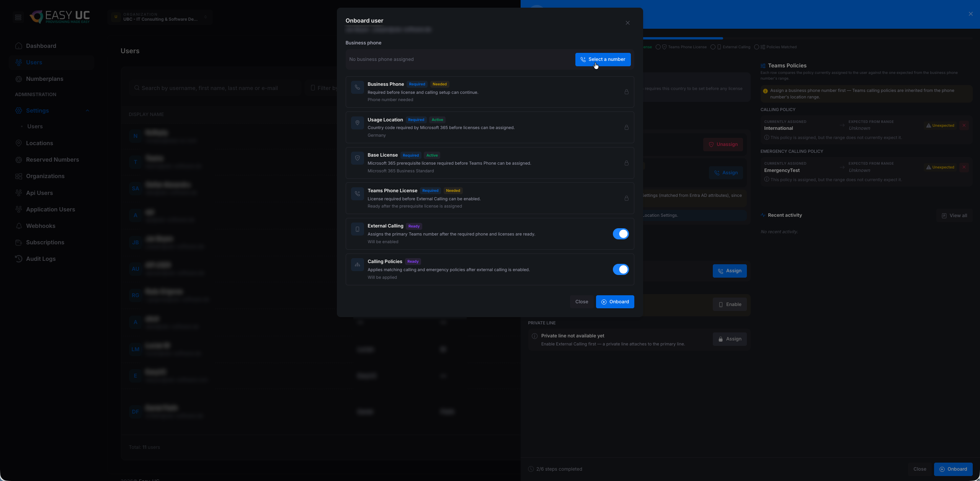Image resolution: width=980 pixels, height=481 pixels.
Task: Click the Usage Location pin icon
Action: click(357, 123)
